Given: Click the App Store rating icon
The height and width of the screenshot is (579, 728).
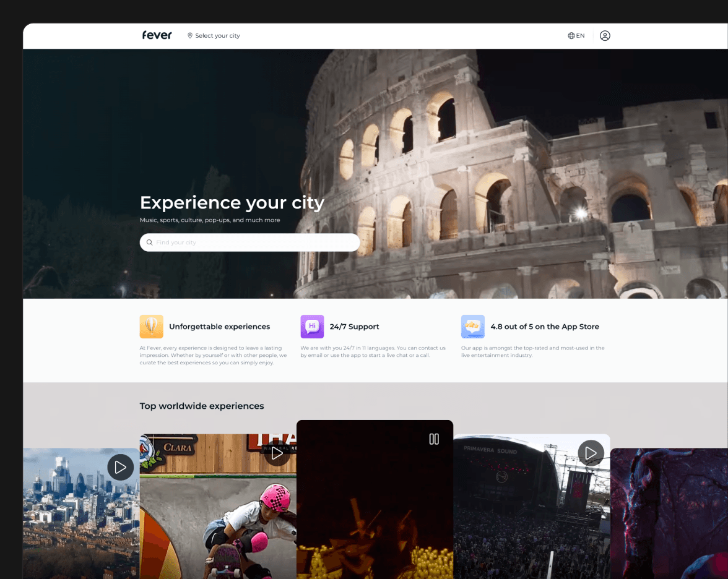Looking at the screenshot, I should (x=473, y=327).
